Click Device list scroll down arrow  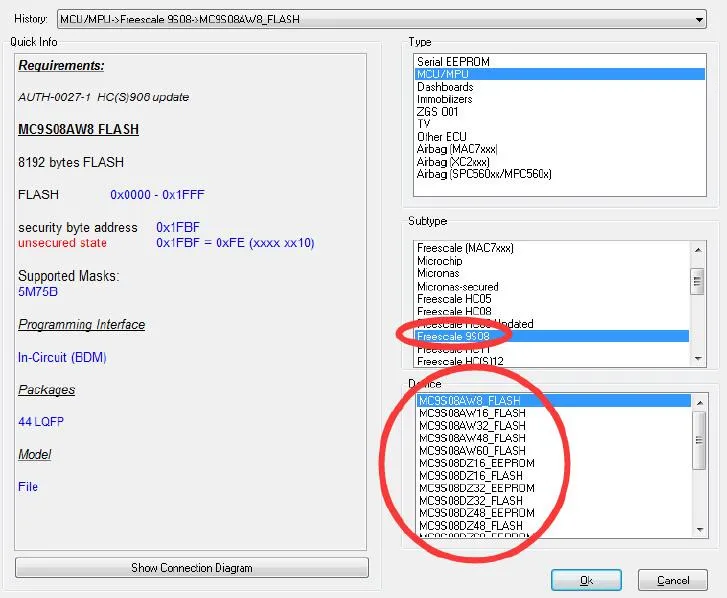(700, 529)
